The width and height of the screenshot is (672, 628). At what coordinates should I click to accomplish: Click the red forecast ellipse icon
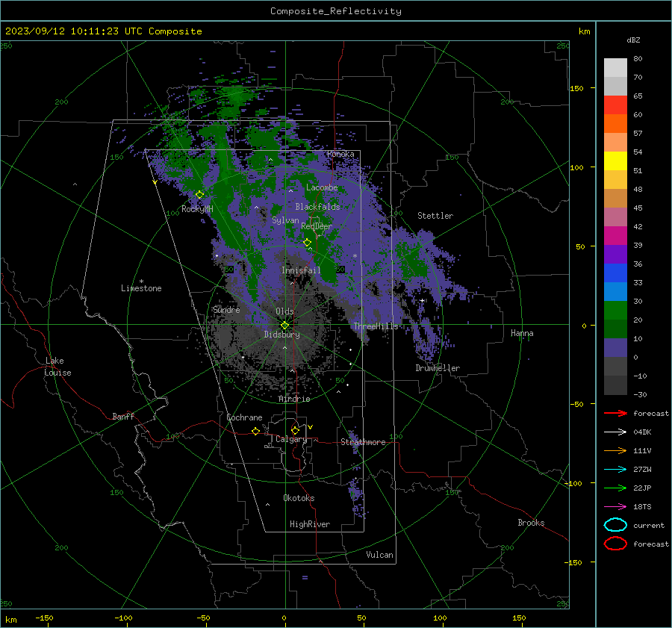(615, 544)
